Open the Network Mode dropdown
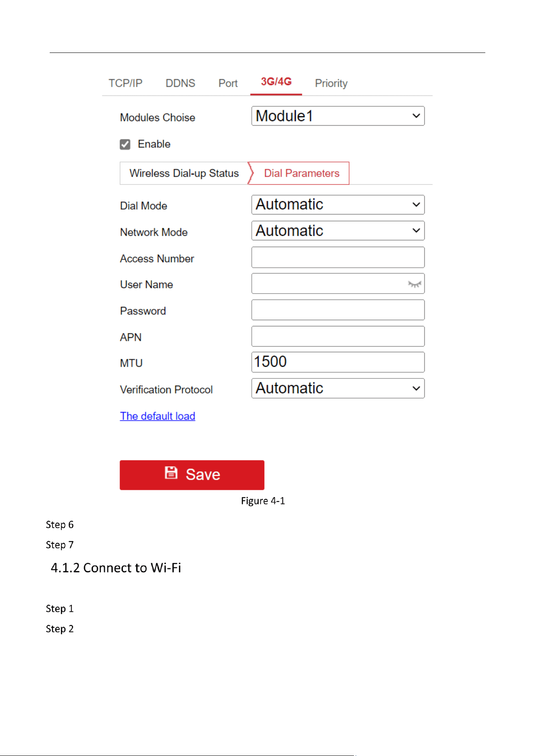This screenshot has width=535, height=756. pos(338,231)
